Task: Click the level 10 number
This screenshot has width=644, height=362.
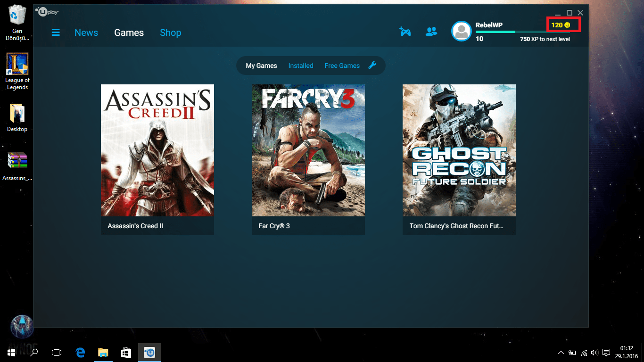Action: click(x=479, y=39)
